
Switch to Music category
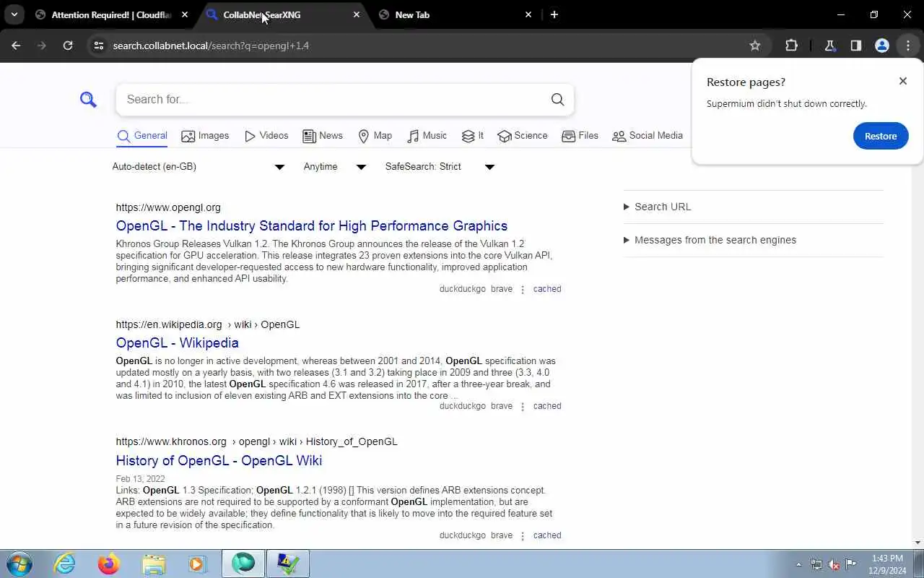pyautogui.click(x=427, y=136)
